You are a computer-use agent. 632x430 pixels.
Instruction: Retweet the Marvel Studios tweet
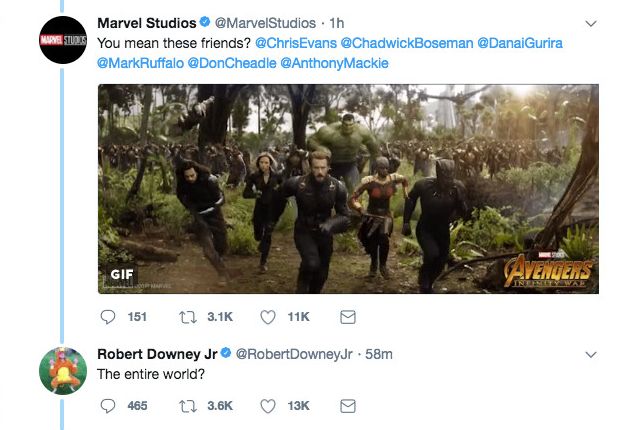tap(188, 317)
